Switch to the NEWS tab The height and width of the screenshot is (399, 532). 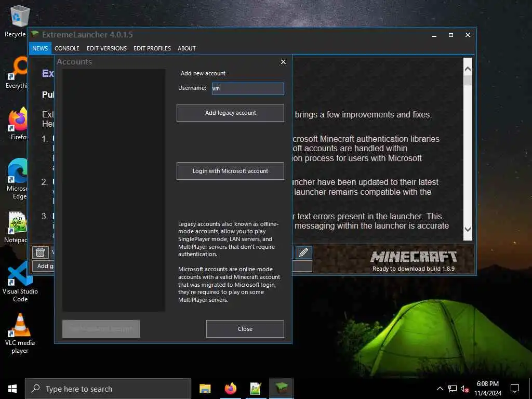coord(40,48)
